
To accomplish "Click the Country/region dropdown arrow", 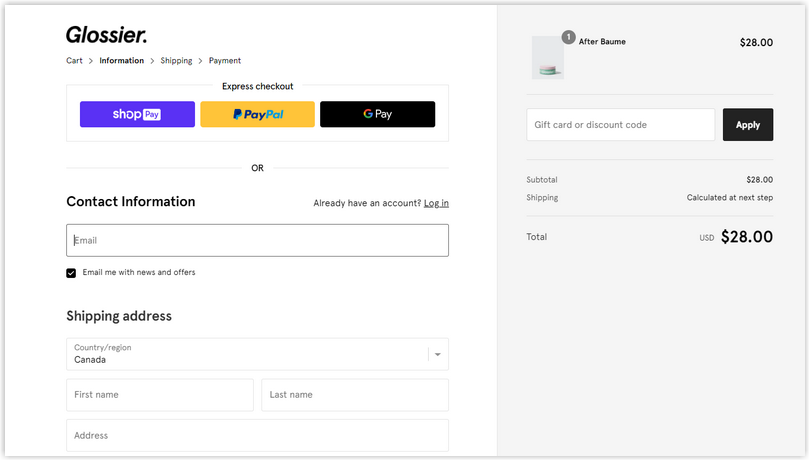I will [440, 354].
